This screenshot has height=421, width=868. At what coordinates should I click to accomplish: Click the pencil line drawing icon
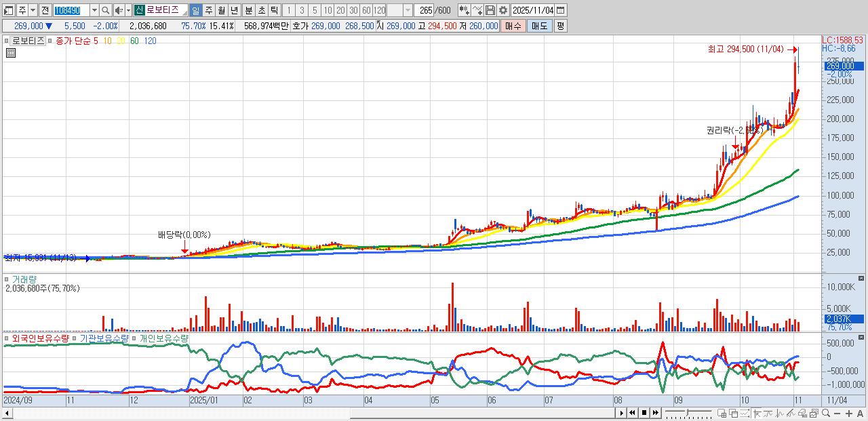click(x=791, y=413)
